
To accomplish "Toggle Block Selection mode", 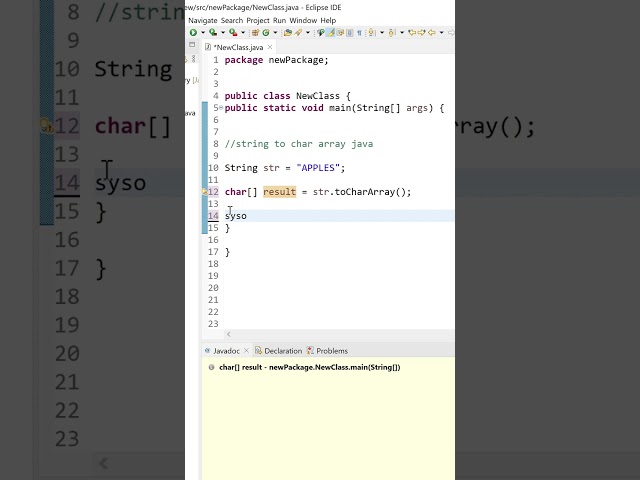I will click(x=350, y=33).
